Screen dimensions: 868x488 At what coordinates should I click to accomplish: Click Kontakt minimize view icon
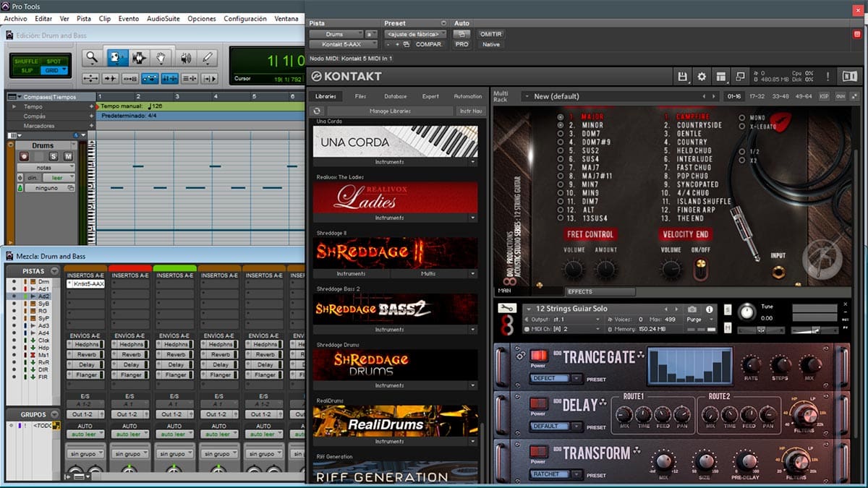pyautogui.click(x=740, y=76)
